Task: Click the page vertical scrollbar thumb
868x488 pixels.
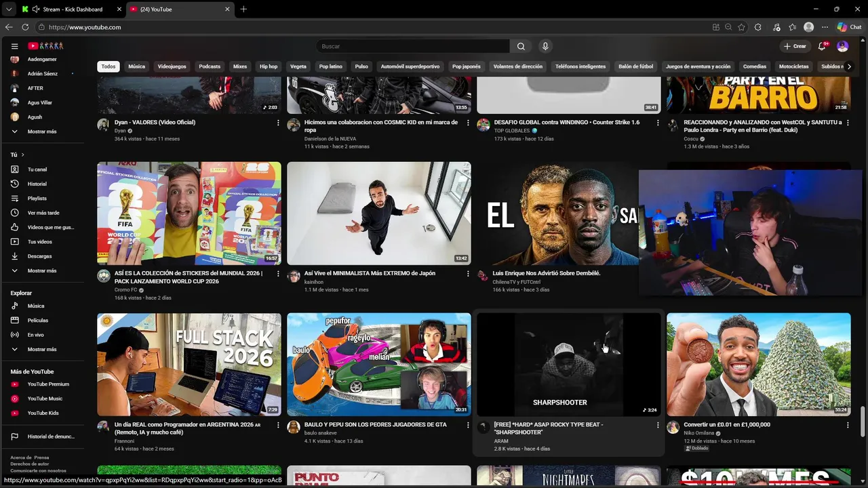Action: (863, 422)
